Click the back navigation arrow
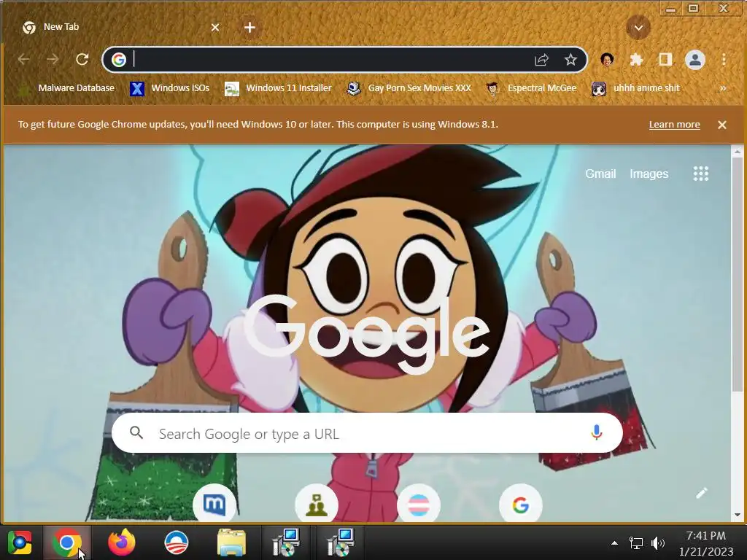This screenshot has width=747, height=560. [x=23, y=60]
